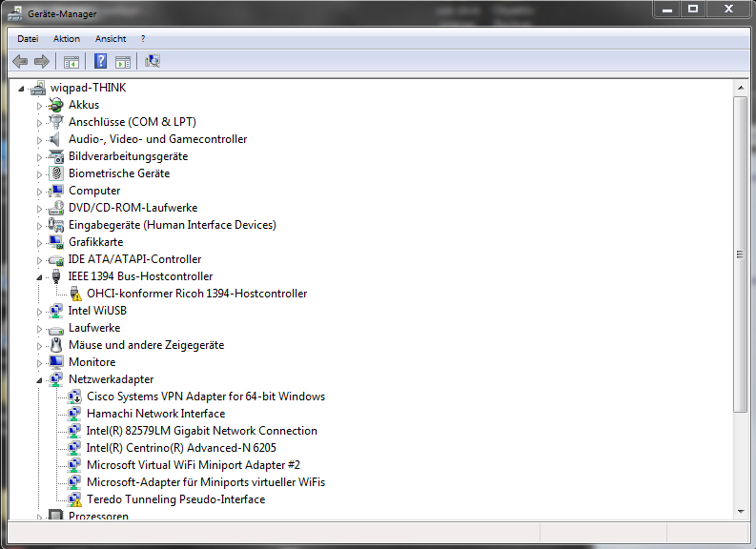
Task: Select the IEEE 1394 Bus-Hostcontroller icon
Action: click(x=56, y=276)
